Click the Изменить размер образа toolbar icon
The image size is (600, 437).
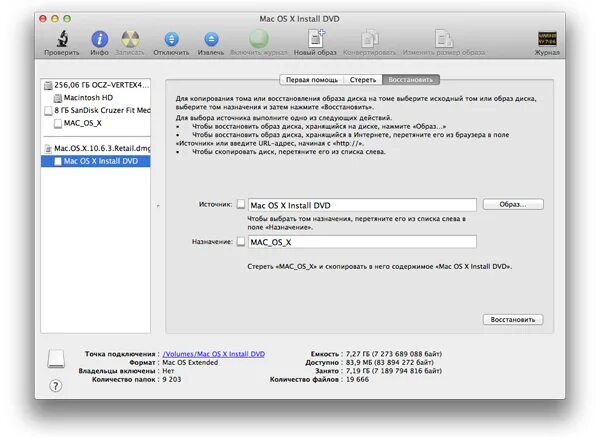(444, 39)
